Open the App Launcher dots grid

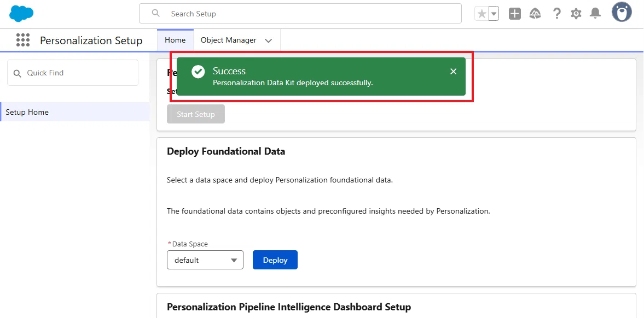coord(23,40)
